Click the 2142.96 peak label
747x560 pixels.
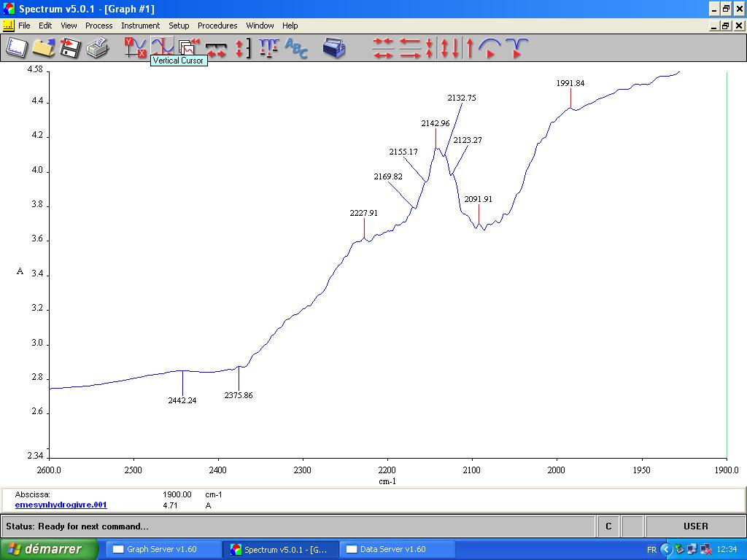pos(436,123)
